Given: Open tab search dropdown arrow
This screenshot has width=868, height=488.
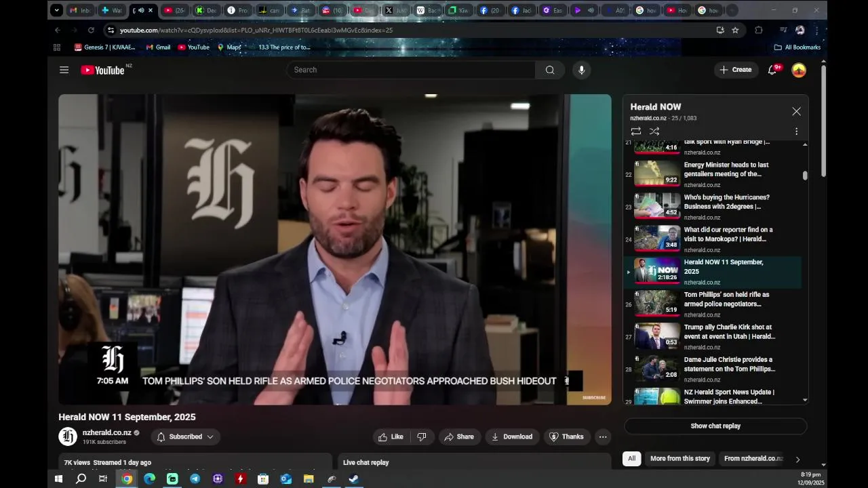Looking at the screenshot, I should (57, 10).
